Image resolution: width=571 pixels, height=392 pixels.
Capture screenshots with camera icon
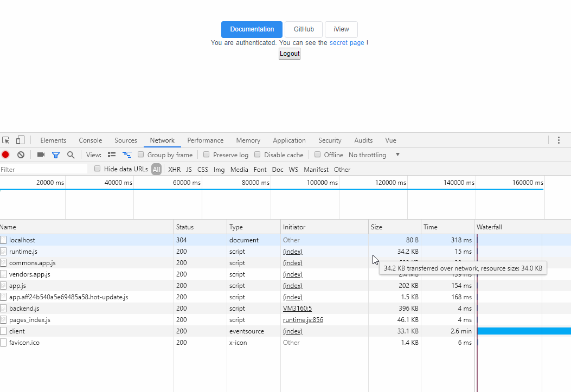pyautogui.click(x=41, y=155)
